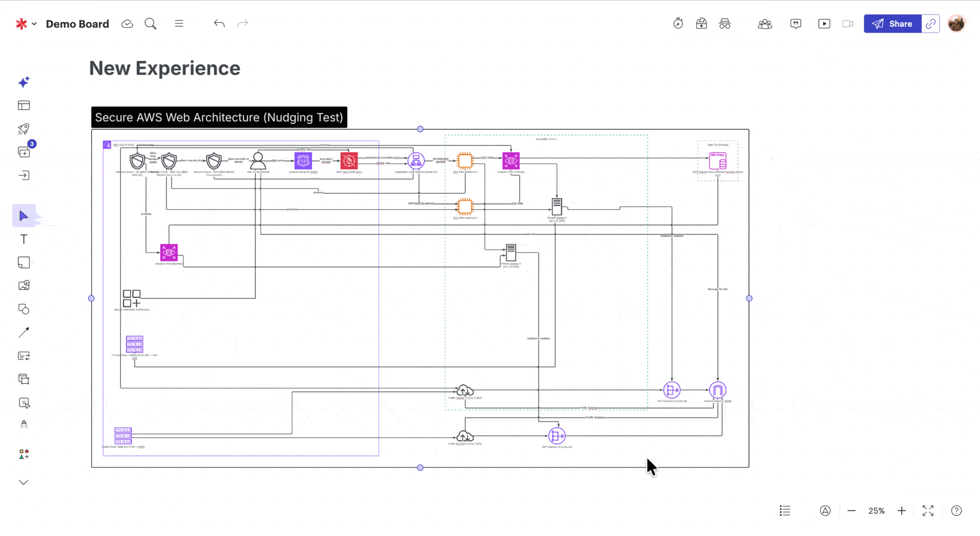This screenshot has width=980, height=536.
Task: Select the line drawing tool
Action: 24,332
